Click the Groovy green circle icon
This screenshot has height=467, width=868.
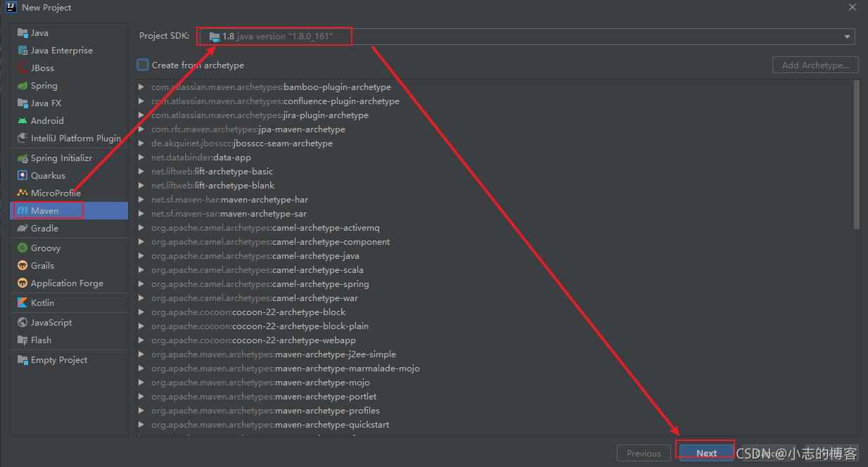23,248
